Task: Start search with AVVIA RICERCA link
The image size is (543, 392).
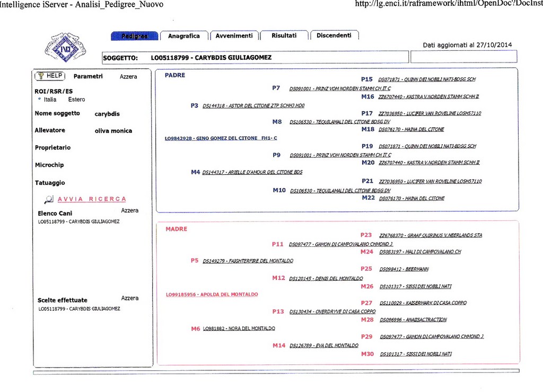Action: pos(92,199)
